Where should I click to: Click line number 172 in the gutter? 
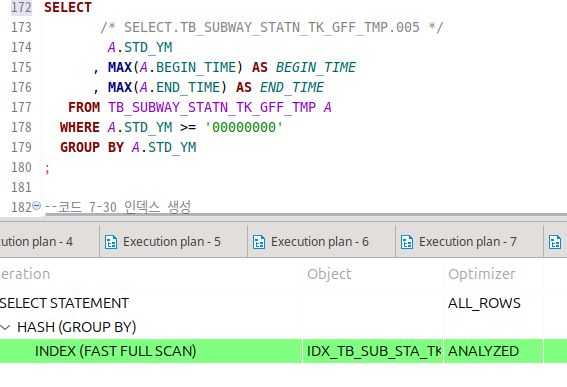point(21,7)
